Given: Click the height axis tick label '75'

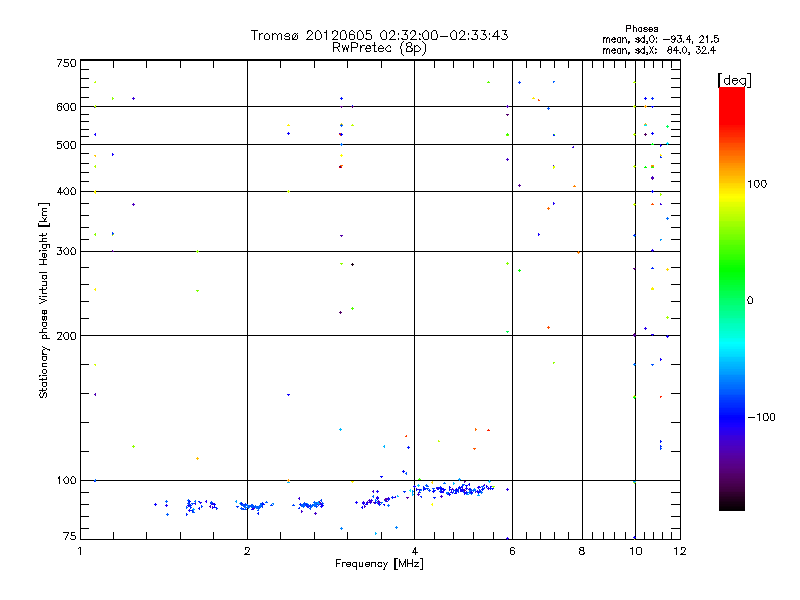Looking at the screenshot, I should [x=70, y=536].
